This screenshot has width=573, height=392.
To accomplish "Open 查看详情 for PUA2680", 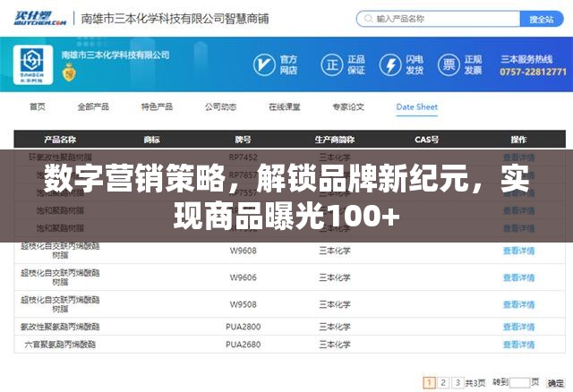I will tap(518, 345).
